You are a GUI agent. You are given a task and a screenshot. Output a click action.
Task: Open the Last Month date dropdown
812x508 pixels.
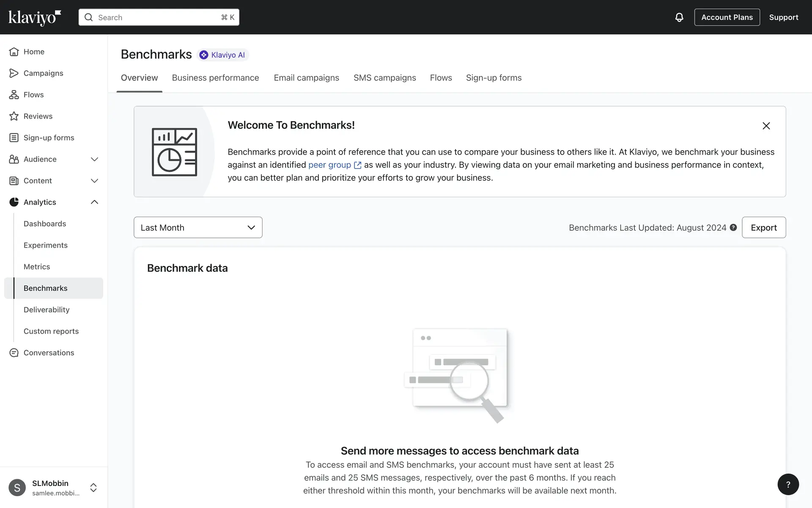coord(198,227)
